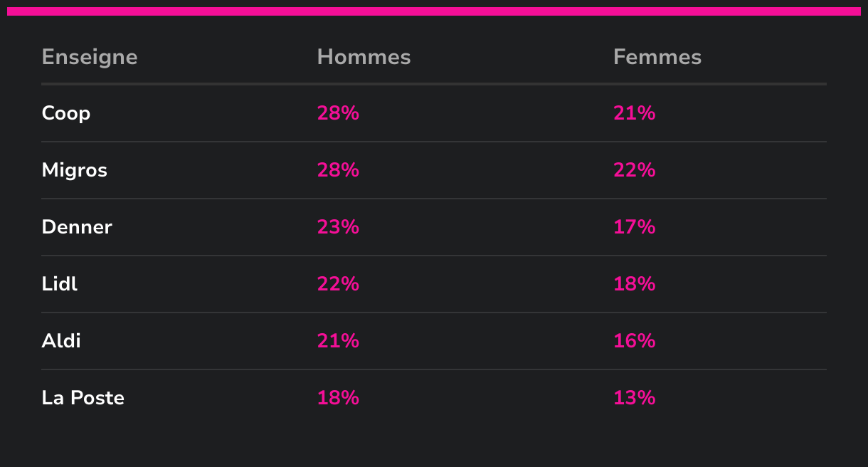Image resolution: width=868 pixels, height=467 pixels.
Task: Select the Migros row label
Action: (75, 170)
